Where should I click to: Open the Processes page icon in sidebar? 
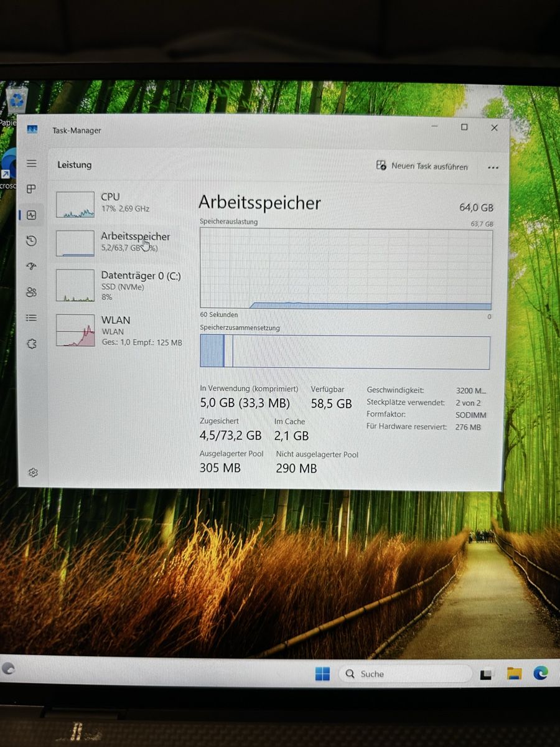[31, 189]
